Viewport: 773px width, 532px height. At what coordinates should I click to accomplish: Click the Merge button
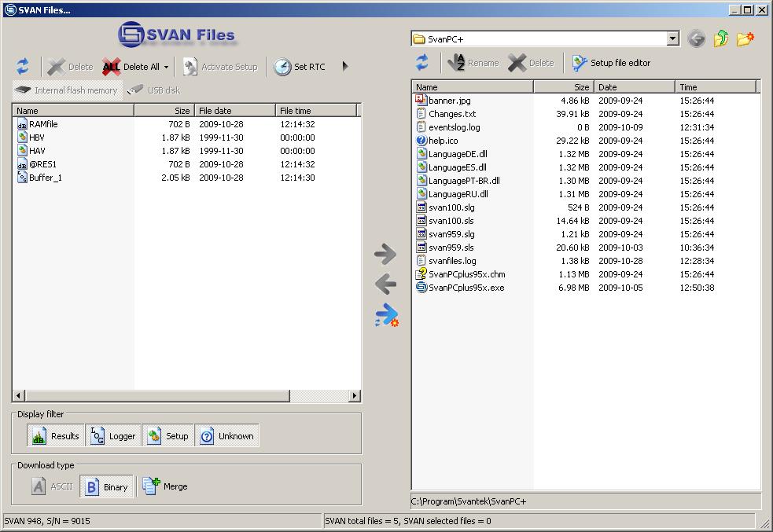165,486
